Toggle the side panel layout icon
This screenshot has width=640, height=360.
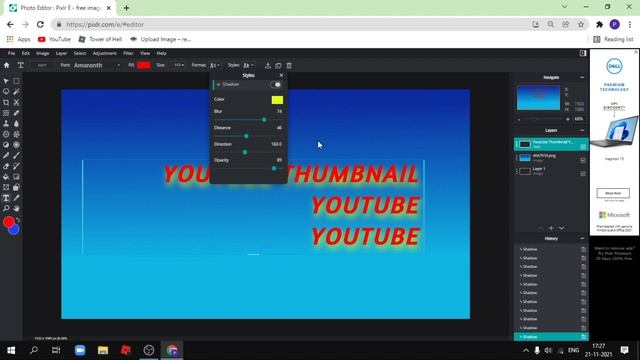pos(583,53)
